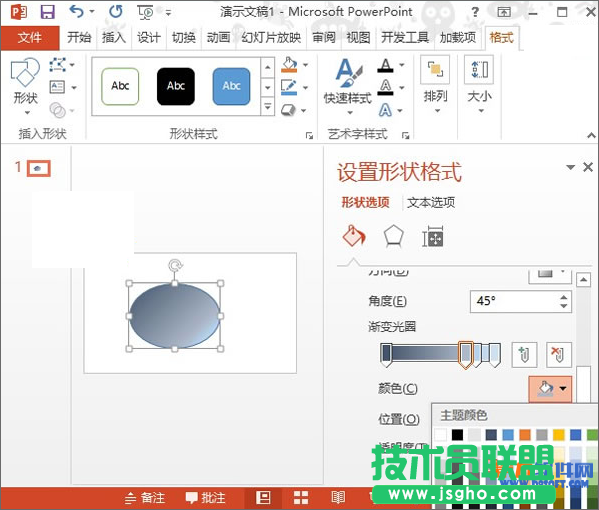Click the Undo arrow icon
The height and width of the screenshot is (510, 599).
(x=77, y=12)
